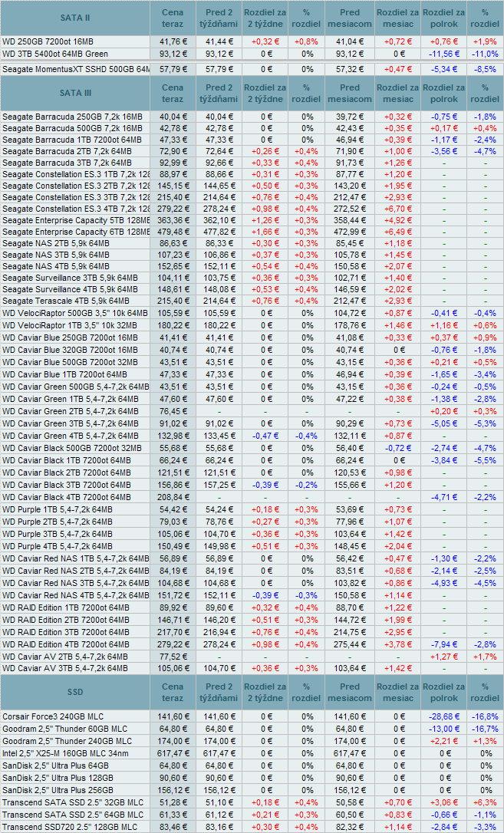Screen dimensions: 504x833
Task: Click Seagate Barracuda 500GB 7,2k 16MB
Action: 72,128
